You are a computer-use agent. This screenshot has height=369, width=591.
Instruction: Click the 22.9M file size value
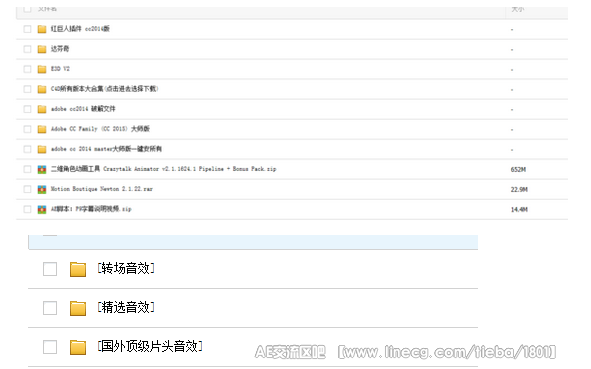pos(519,190)
